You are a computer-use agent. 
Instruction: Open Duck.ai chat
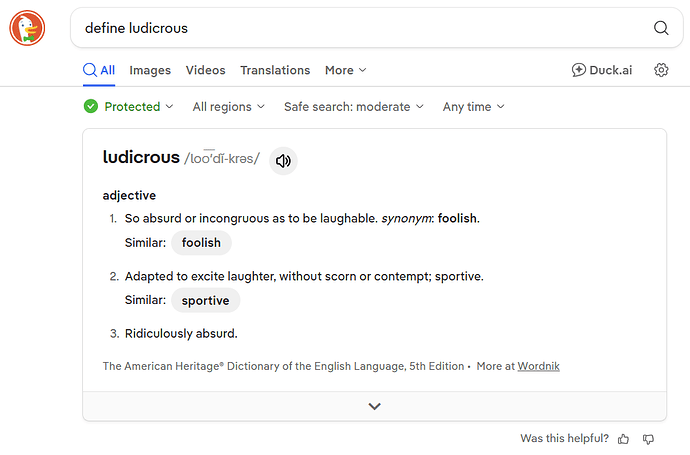[602, 70]
